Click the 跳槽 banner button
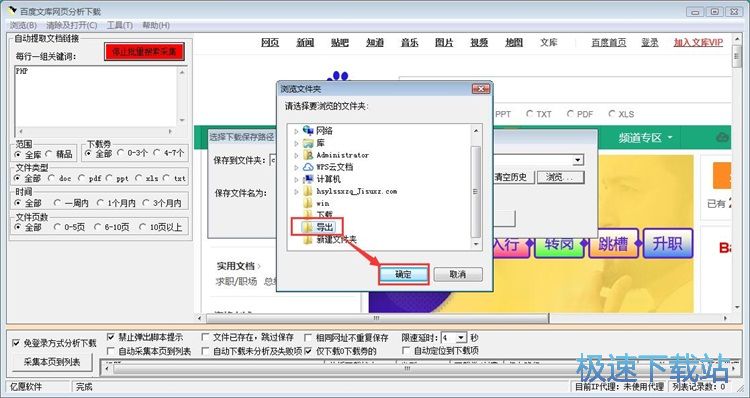The image size is (750, 398). pyautogui.click(x=613, y=243)
